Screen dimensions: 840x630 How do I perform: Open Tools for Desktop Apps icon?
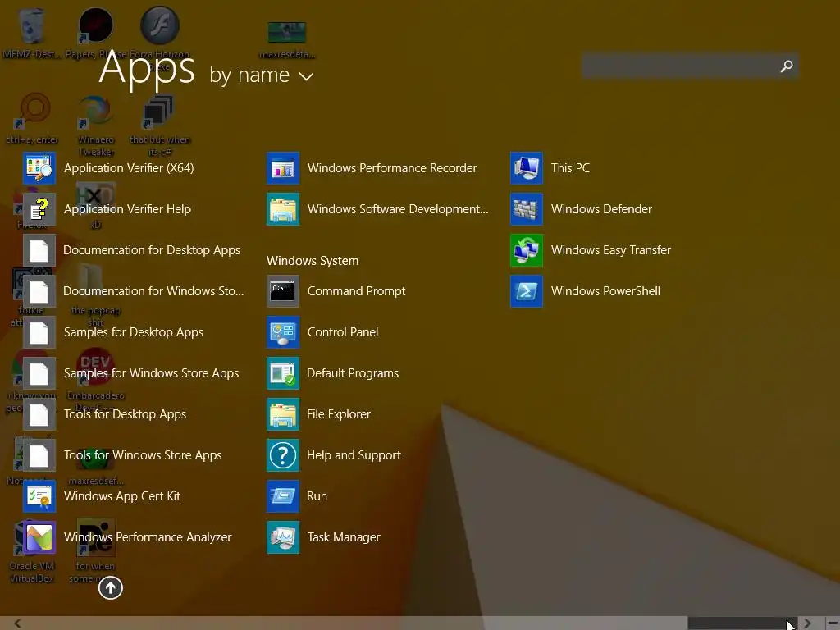coord(39,414)
